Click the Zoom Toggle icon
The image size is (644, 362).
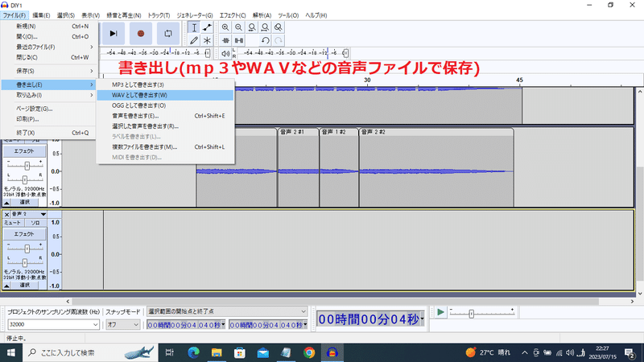278,27
